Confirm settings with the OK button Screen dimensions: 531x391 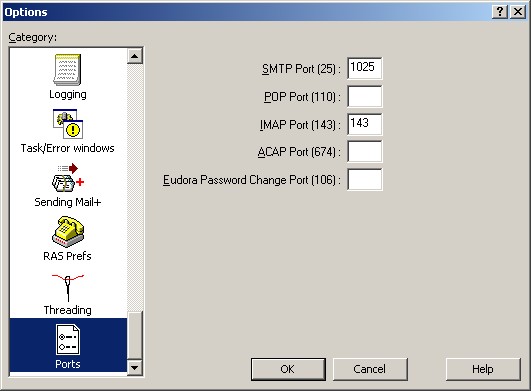coord(288,369)
